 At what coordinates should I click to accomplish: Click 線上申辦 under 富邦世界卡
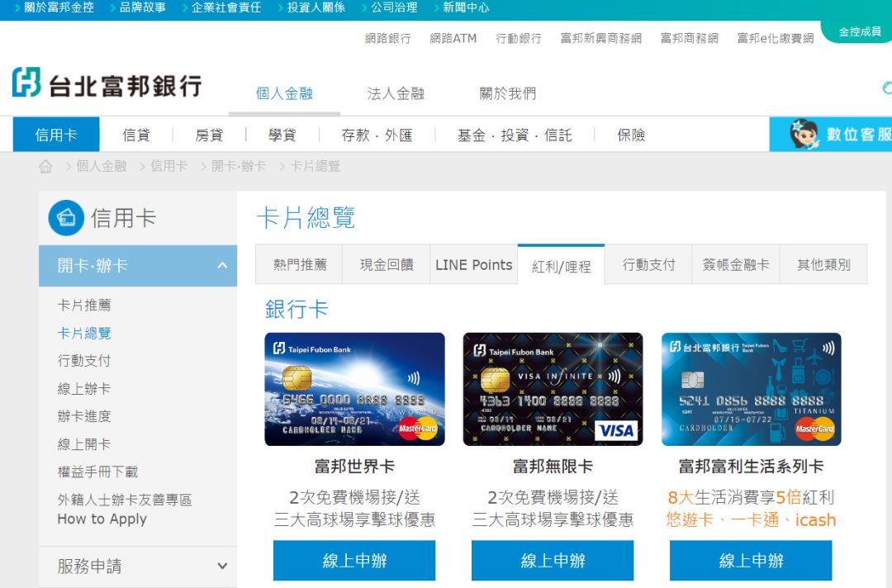(x=353, y=560)
